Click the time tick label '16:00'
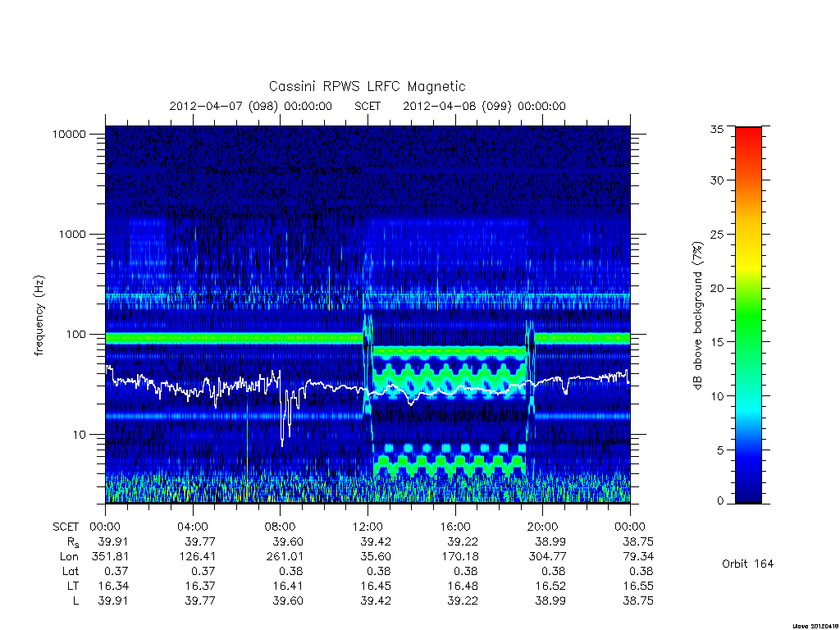Viewport: 840px width, 630px height. click(454, 527)
